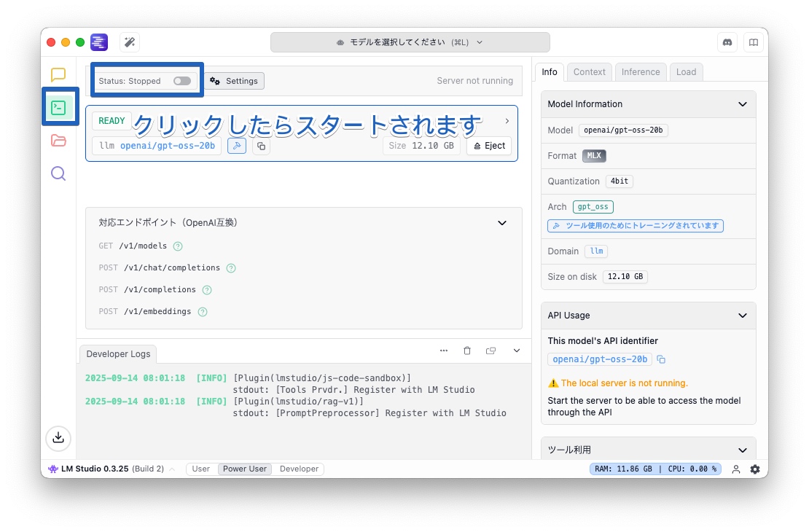Screen dimensions: 809x532
Task: Switch to Power User mode
Action: click(244, 469)
